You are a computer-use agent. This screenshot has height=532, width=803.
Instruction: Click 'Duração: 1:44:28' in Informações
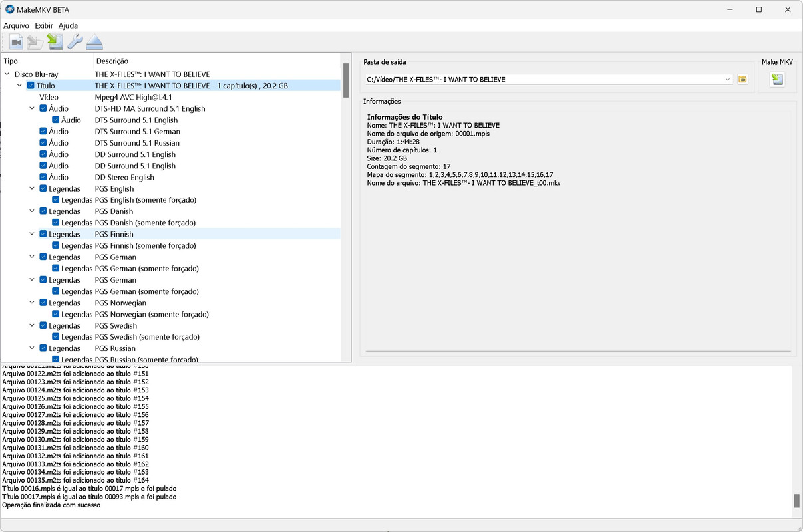pos(393,142)
